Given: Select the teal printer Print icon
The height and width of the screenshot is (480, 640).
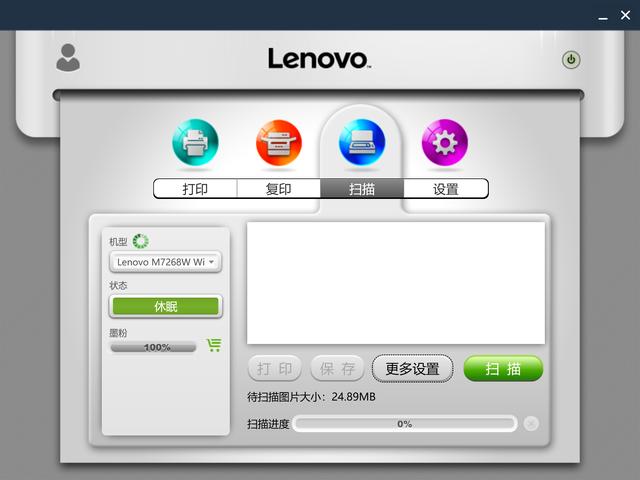Looking at the screenshot, I should tap(196, 142).
